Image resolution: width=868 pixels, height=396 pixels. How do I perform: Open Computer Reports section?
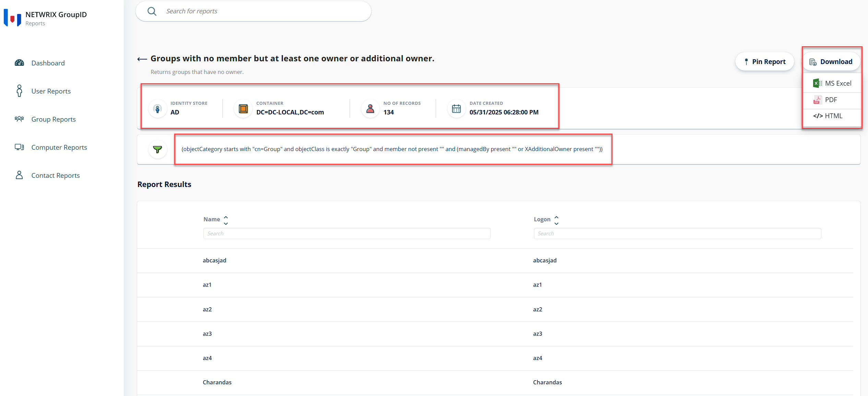coord(59,147)
